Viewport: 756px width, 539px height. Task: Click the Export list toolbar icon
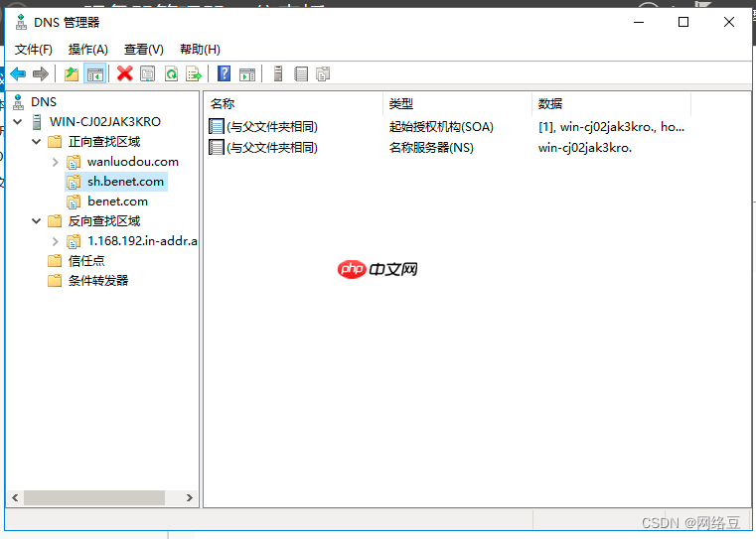tap(194, 73)
